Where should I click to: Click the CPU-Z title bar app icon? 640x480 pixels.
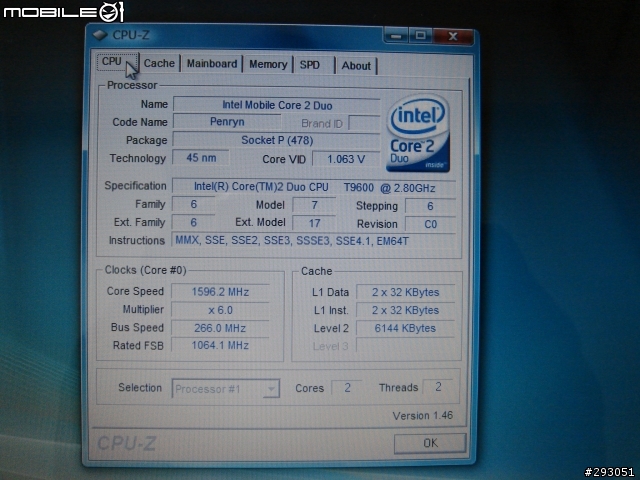[x=99, y=35]
